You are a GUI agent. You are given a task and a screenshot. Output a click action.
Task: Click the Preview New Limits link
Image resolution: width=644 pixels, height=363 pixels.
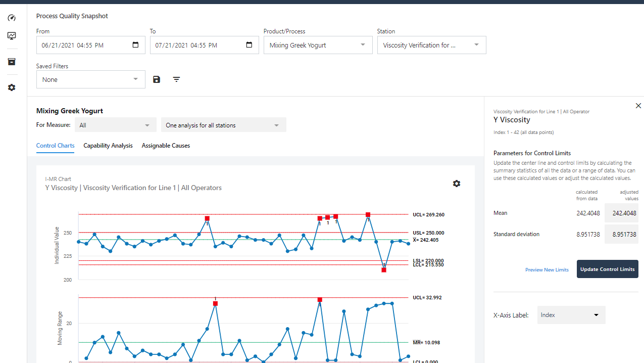pyautogui.click(x=547, y=269)
